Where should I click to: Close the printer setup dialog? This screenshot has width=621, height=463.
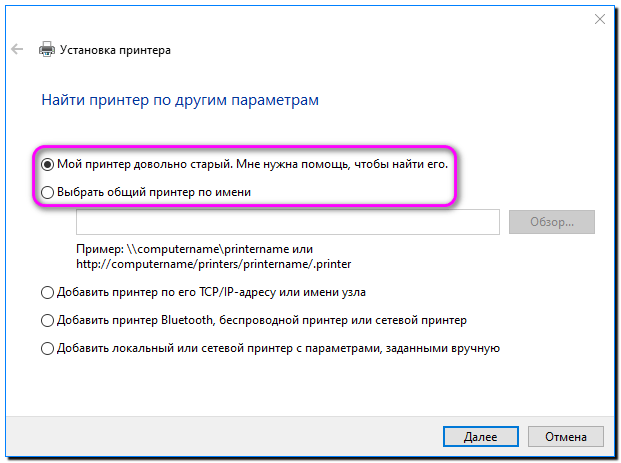tap(598, 18)
